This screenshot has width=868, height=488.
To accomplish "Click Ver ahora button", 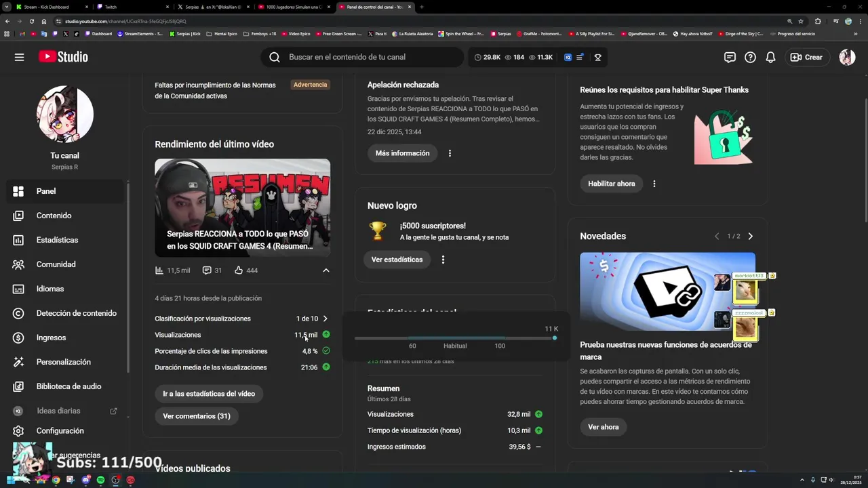I will click(x=604, y=427).
